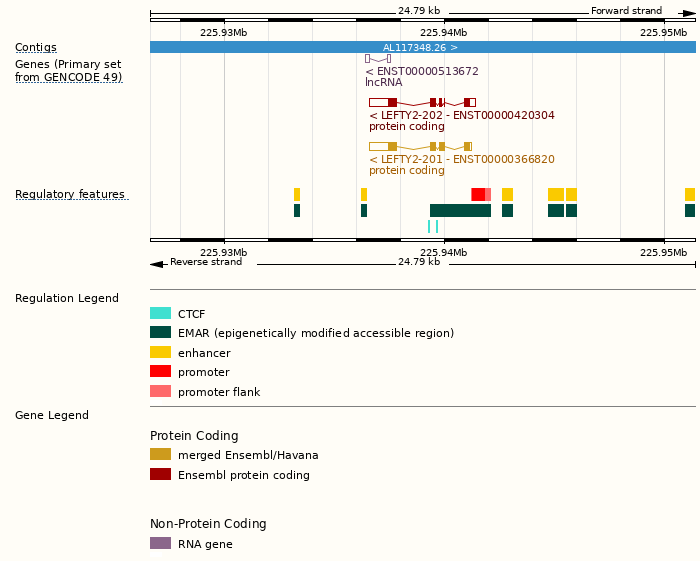Select the lncRNA ENST00000513672 transcript glyph

(x=377, y=59)
